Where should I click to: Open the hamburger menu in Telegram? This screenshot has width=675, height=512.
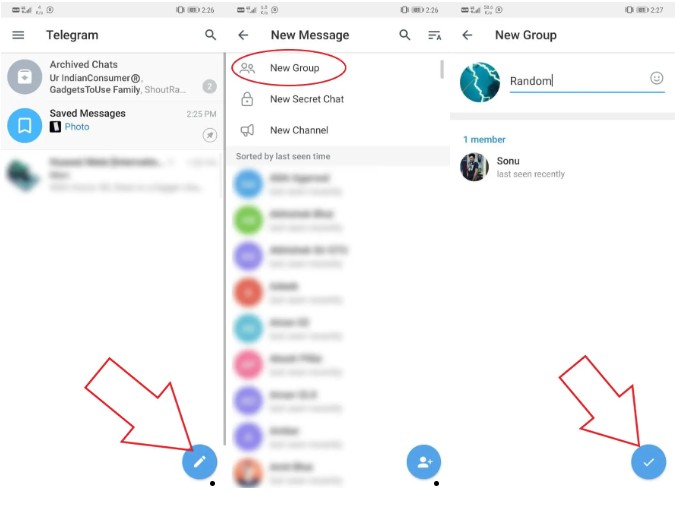pyautogui.click(x=18, y=35)
